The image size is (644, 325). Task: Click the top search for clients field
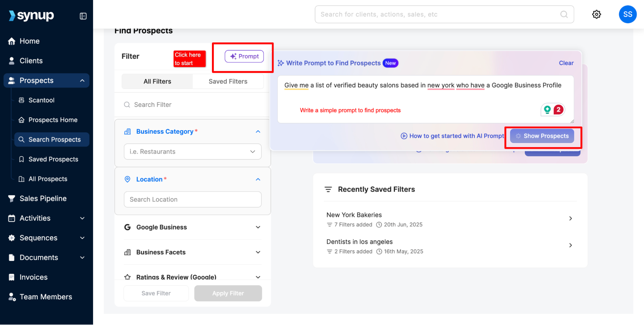[444, 14]
